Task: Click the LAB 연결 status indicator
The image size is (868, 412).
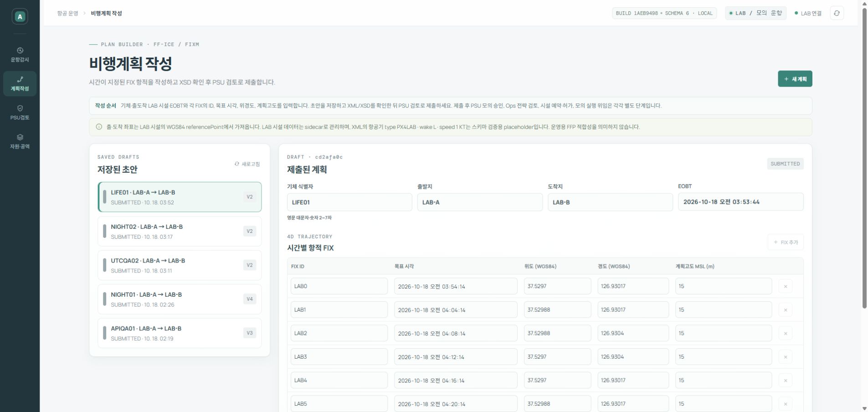Action: pyautogui.click(x=808, y=13)
